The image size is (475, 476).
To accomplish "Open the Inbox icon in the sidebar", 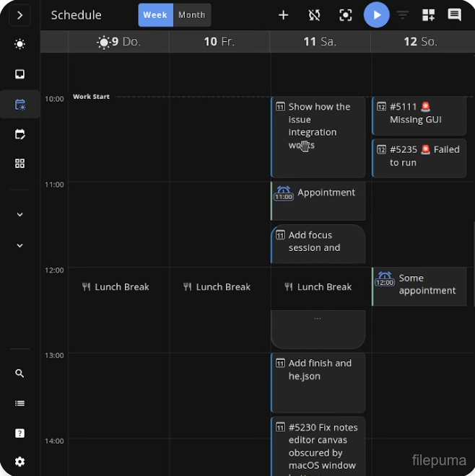I will pos(19,74).
